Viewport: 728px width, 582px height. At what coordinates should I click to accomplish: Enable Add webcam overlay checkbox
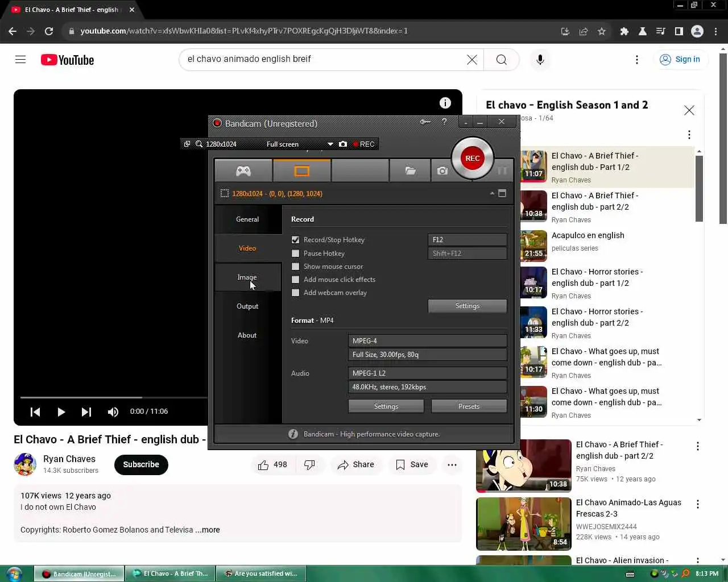(295, 293)
